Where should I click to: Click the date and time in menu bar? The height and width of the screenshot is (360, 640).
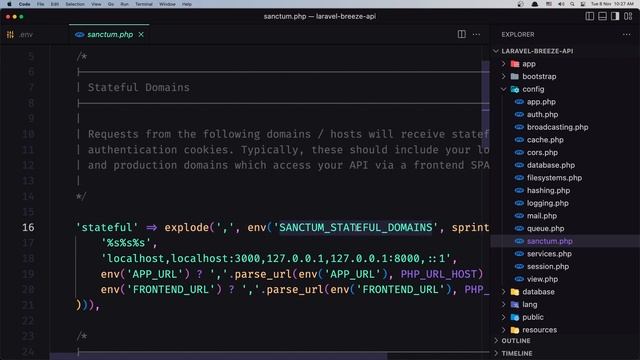point(612,4)
